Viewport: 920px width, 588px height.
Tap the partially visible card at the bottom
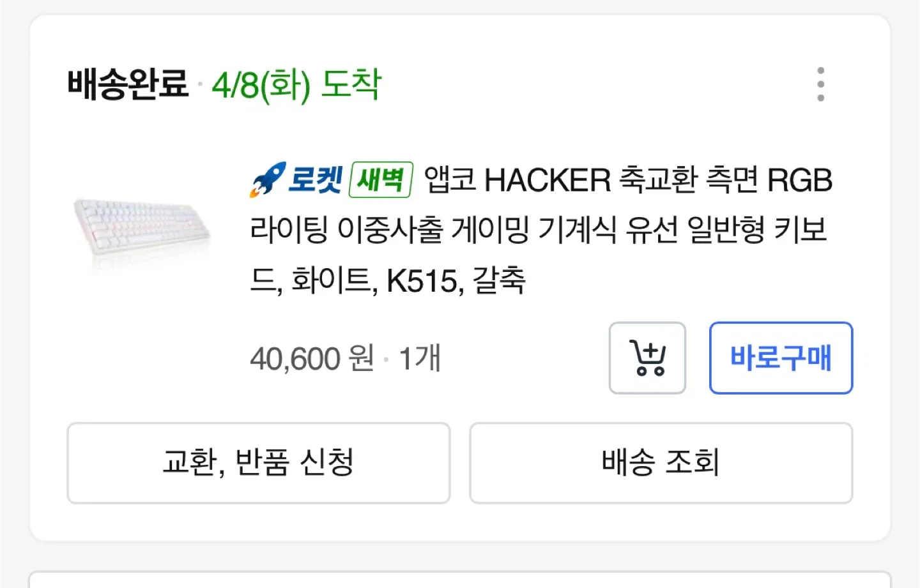click(x=460, y=580)
